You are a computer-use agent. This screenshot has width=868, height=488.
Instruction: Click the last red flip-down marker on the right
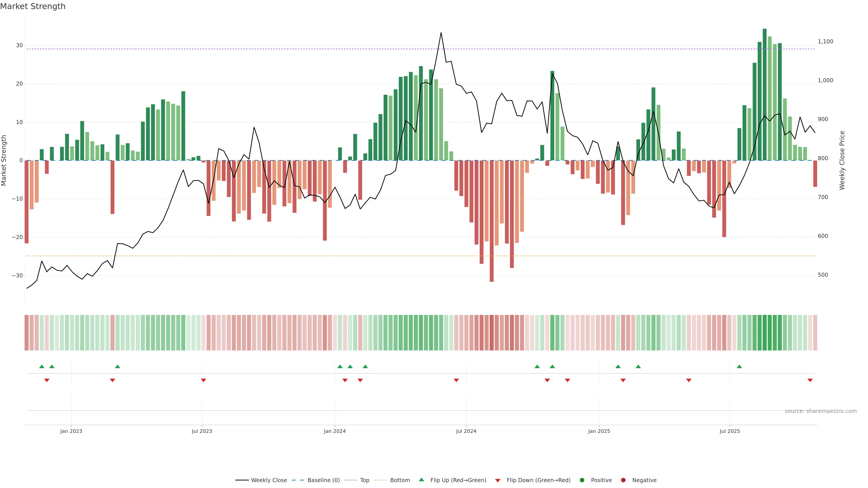click(810, 380)
